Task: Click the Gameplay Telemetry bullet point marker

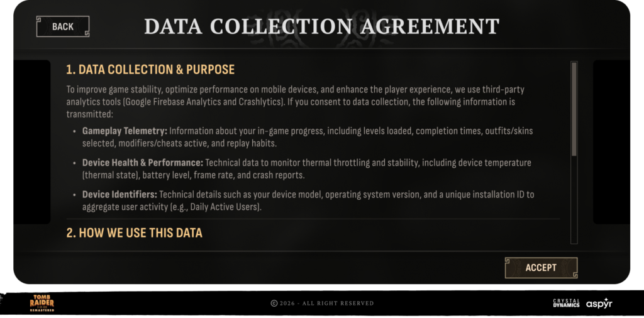Action: pos(74,131)
